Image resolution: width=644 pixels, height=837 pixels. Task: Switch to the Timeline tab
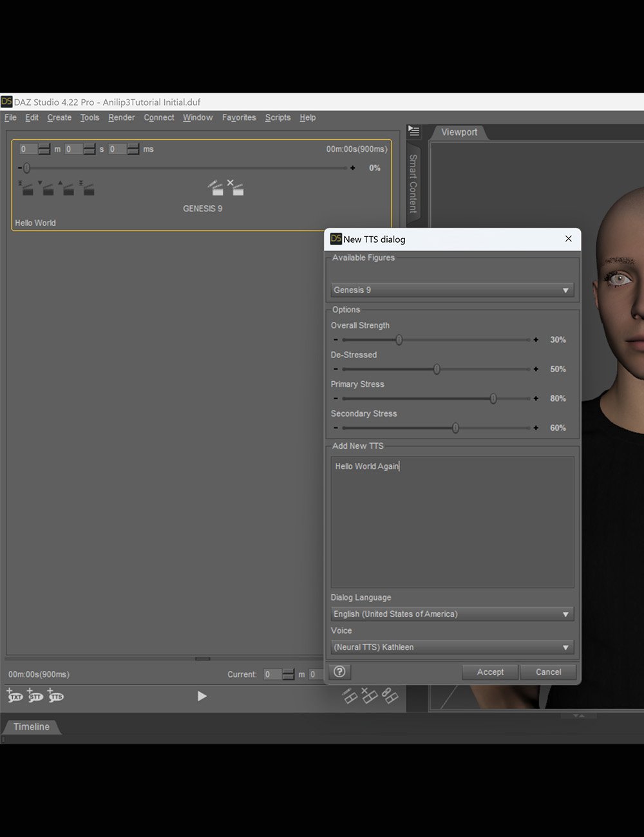(x=32, y=726)
